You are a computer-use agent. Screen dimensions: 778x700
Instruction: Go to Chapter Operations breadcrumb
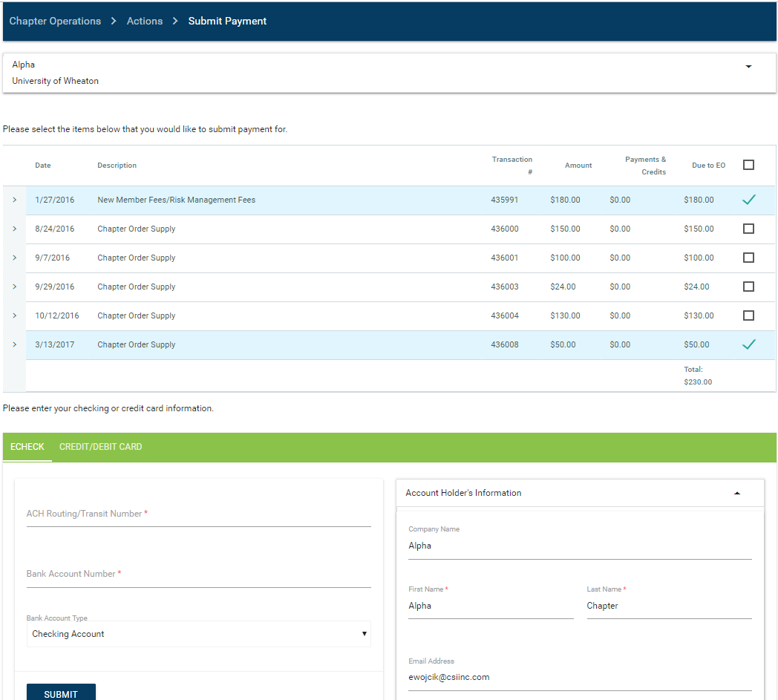pyautogui.click(x=55, y=21)
